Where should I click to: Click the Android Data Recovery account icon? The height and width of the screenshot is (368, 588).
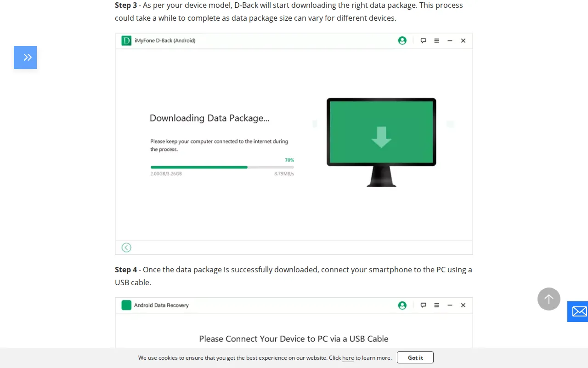(402, 305)
